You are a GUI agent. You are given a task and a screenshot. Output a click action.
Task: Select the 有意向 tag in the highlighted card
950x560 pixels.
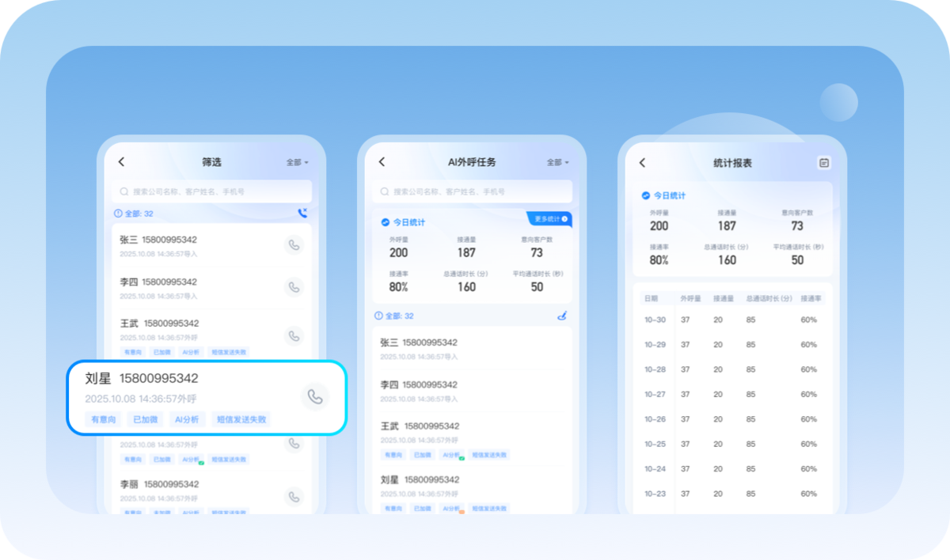tap(104, 419)
